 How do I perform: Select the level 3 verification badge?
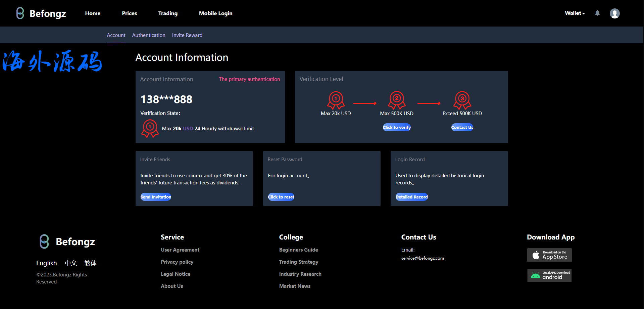click(x=462, y=100)
